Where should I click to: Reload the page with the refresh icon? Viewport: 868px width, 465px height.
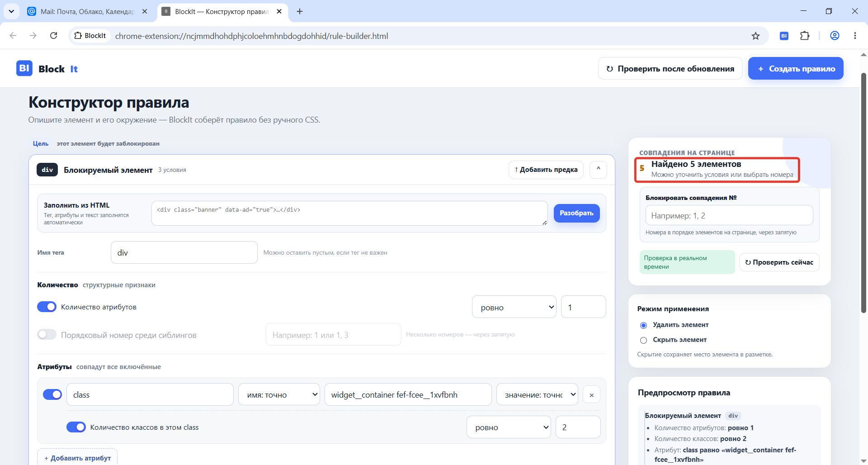(x=53, y=36)
